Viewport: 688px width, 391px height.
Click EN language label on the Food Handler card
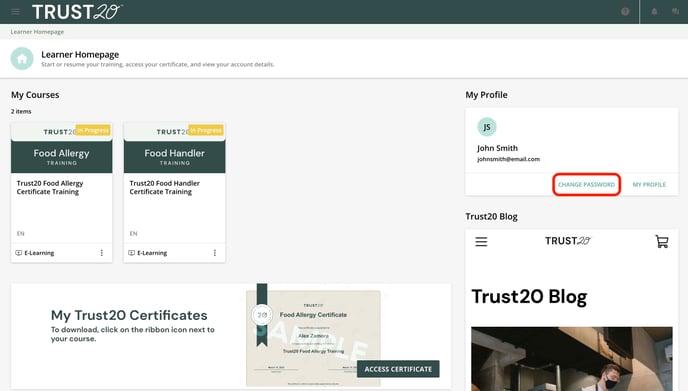pos(133,233)
